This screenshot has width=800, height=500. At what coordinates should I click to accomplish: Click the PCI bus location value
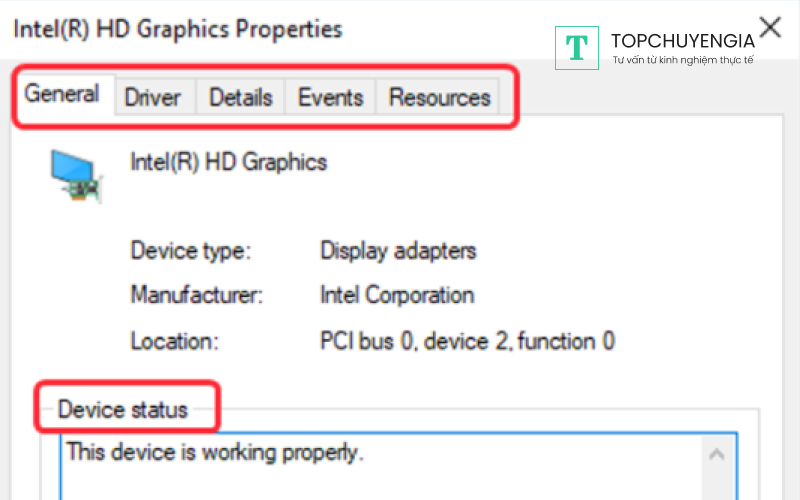[467, 341]
